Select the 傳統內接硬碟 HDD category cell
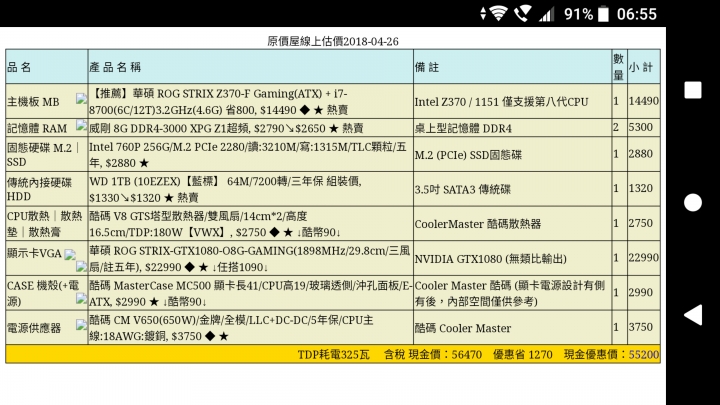The height and width of the screenshot is (405, 720). pyautogui.click(x=47, y=189)
